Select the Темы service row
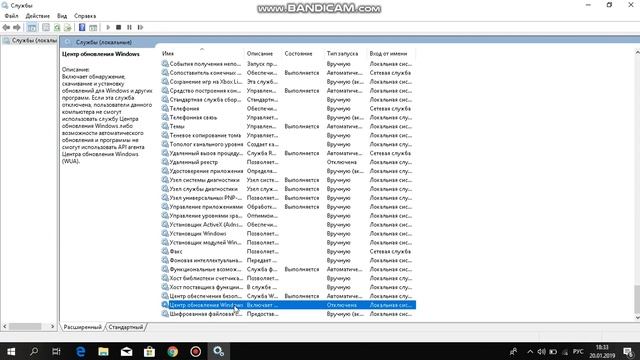 288,127
